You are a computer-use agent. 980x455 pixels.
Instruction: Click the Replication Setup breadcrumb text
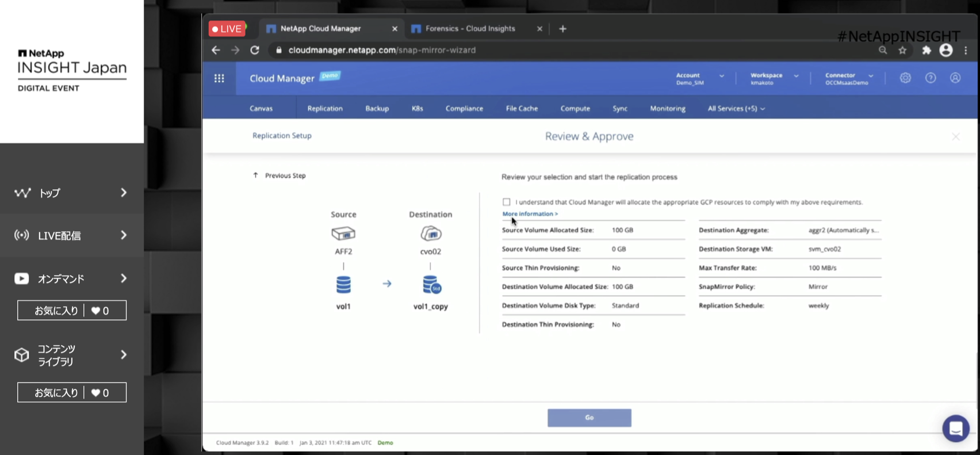[x=282, y=136]
